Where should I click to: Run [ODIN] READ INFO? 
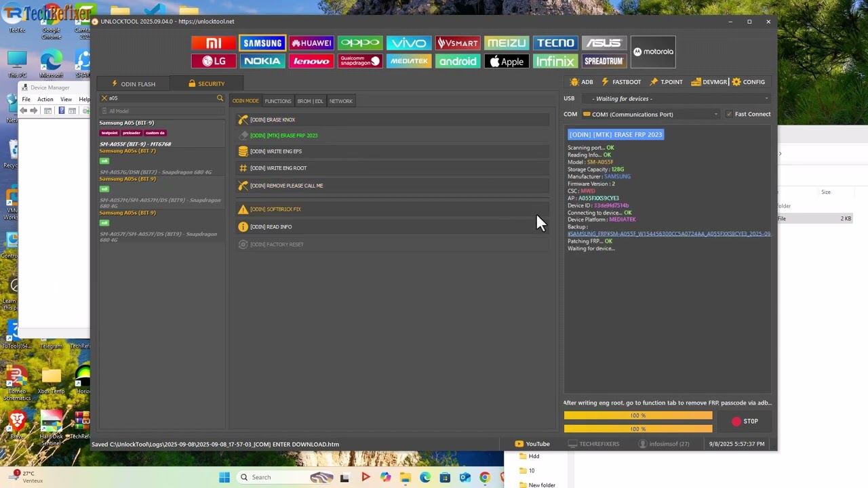(393, 227)
